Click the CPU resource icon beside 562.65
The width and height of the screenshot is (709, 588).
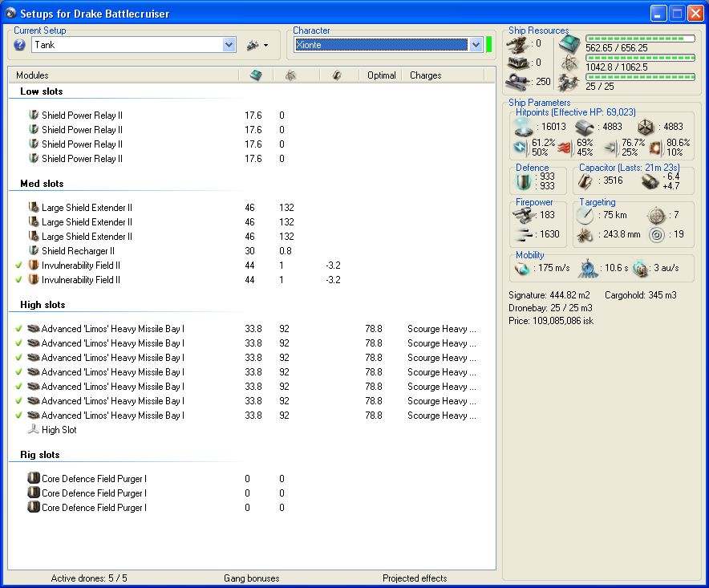(569, 44)
